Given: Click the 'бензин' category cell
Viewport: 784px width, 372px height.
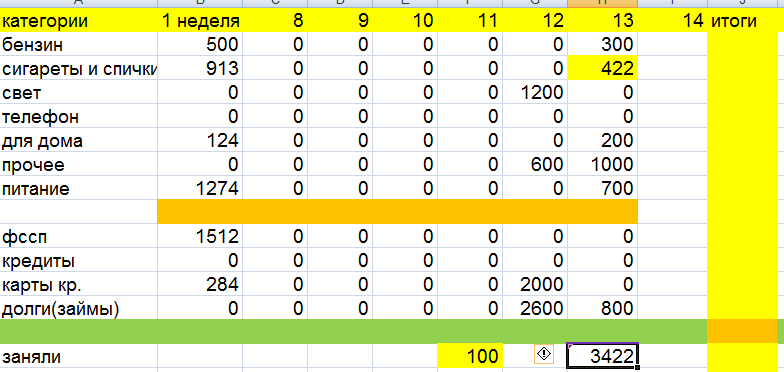Looking at the screenshot, I should click(x=78, y=44).
